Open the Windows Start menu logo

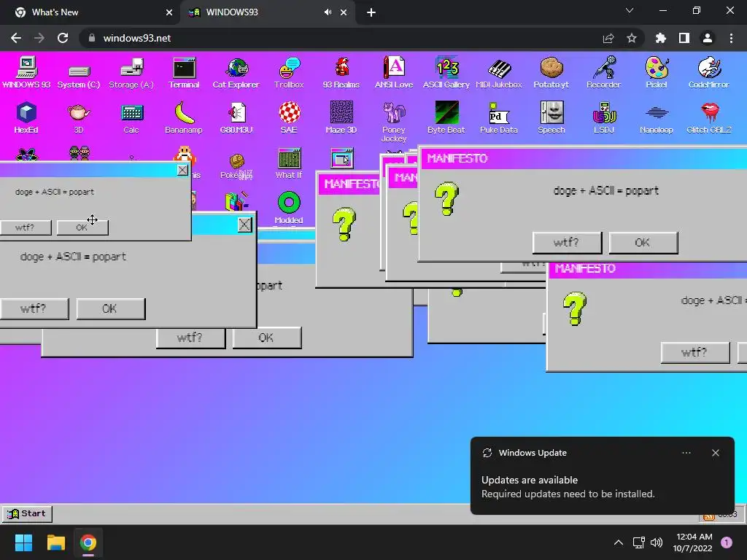[x=23, y=542]
